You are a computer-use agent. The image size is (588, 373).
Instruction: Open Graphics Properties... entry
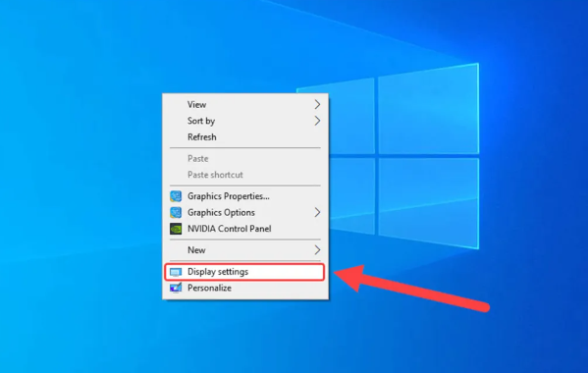(245, 196)
